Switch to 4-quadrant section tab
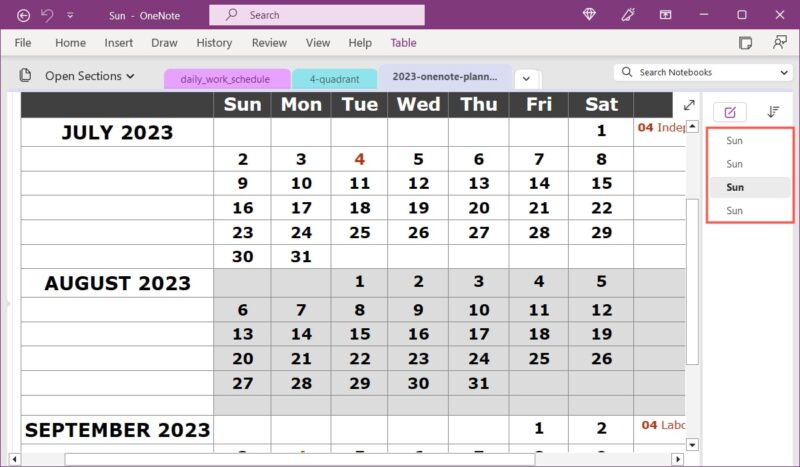Viewport: 800px width, 467px height. (x=334, y=79)
